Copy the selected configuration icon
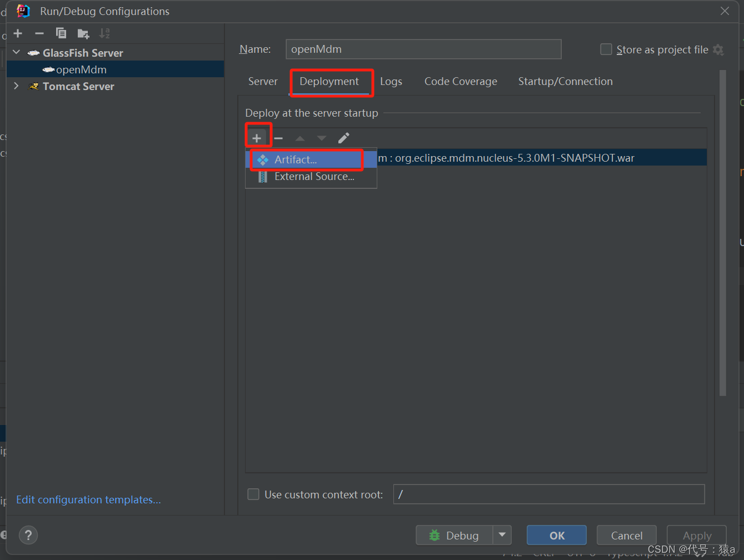Viewport: 744px width, 560px height. coord(61,33)
